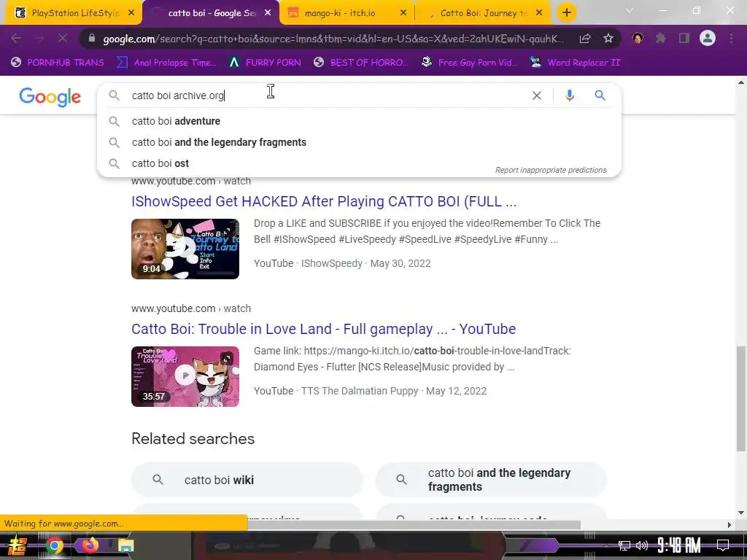This screenshot has height=560, width=747.
Task: Select related search 'catto boi wiki'
Action: point(247,480)
